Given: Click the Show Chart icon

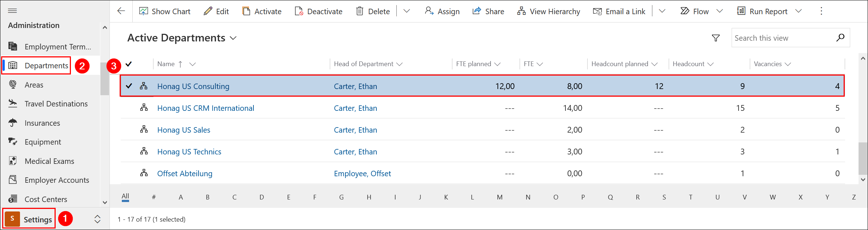Looking at the screenshot, I should [144, 11].
